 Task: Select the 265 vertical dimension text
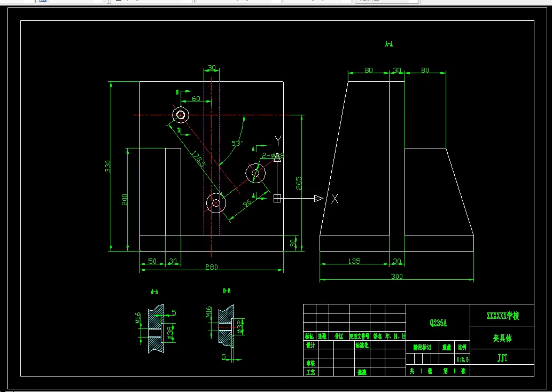(x=299, y=183)
